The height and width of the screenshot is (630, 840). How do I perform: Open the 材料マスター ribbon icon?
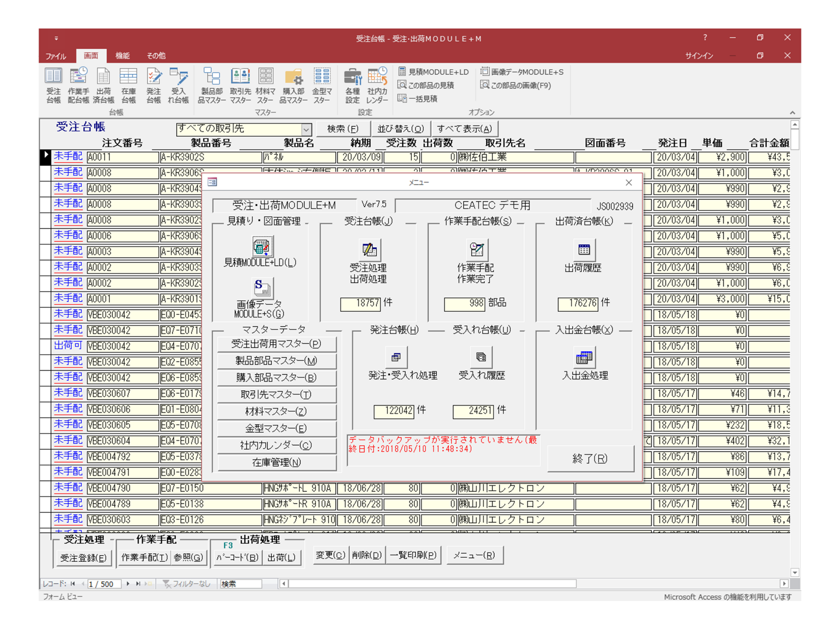click(x=265, y=85)
